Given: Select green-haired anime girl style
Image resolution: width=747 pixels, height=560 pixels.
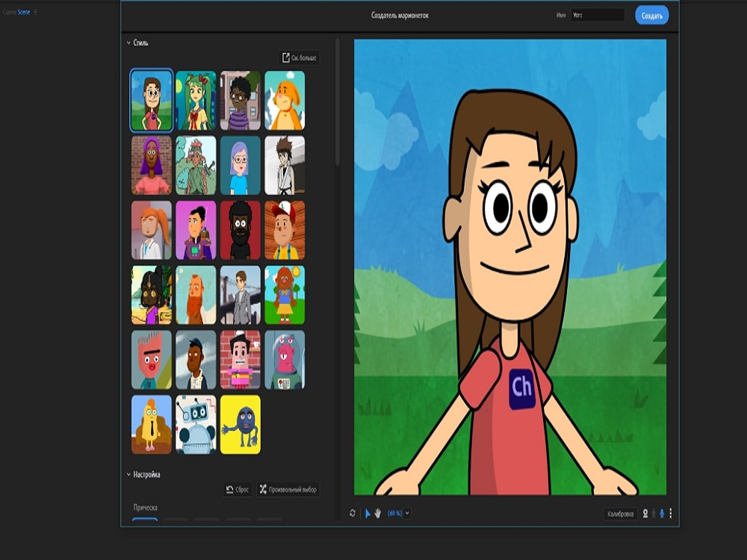Looking at the screenshot, I should (x=196, y=101).
